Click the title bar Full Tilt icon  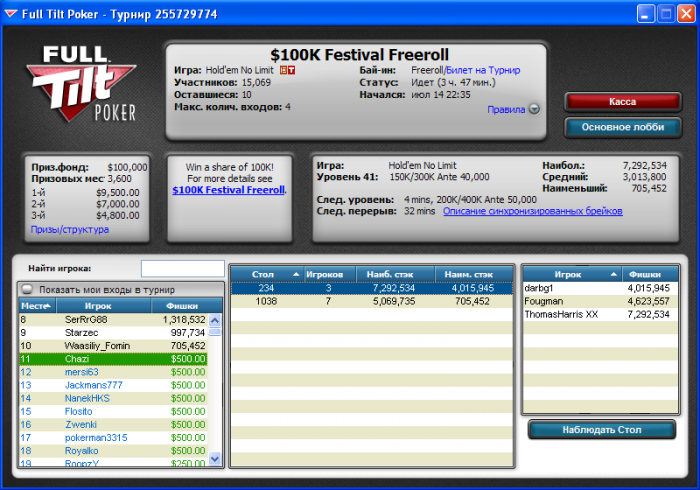11,14
